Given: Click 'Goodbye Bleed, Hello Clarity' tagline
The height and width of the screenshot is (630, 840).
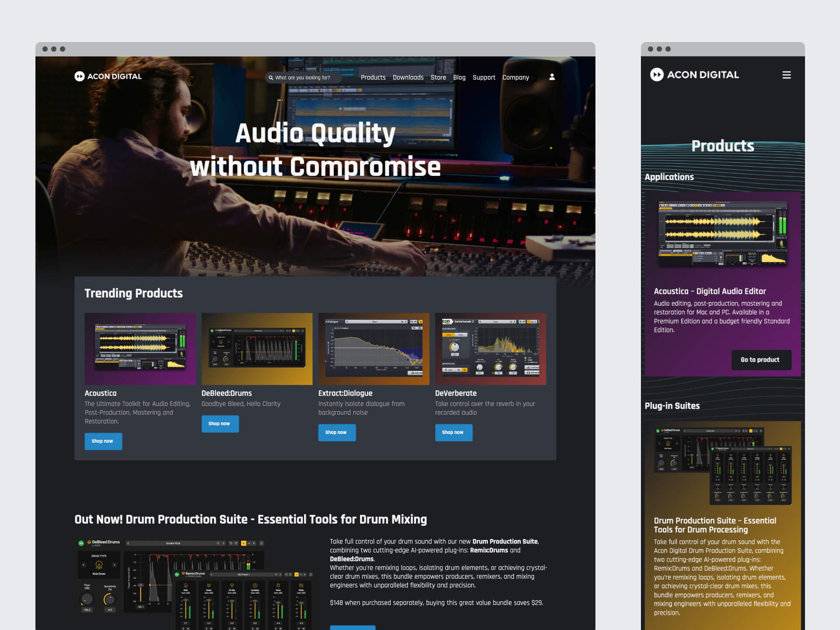Looking at the screenshot, I should 241,404.
